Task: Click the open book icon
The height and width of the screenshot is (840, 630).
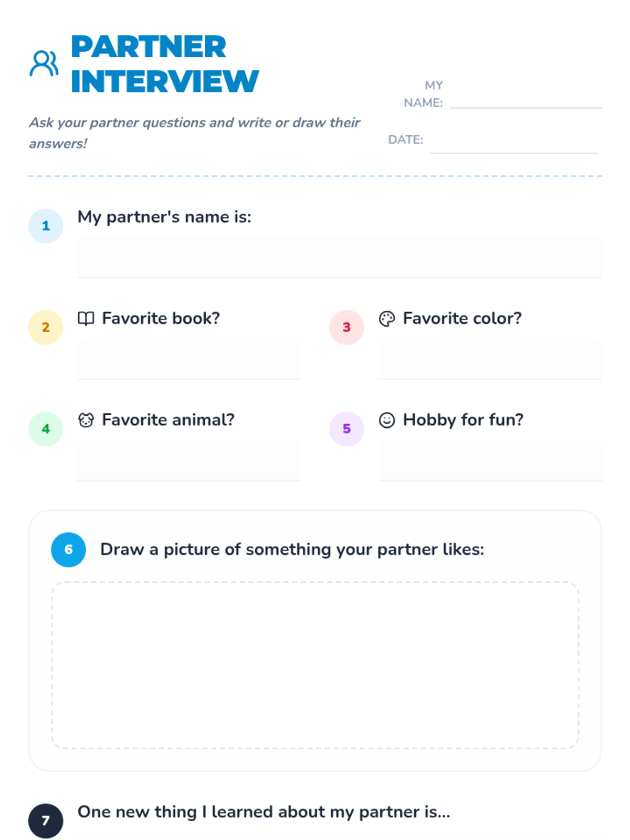Action: (86, 319)
